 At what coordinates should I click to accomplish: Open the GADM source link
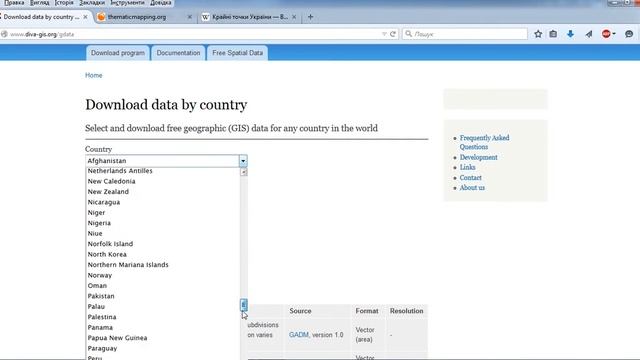(299, 335)
